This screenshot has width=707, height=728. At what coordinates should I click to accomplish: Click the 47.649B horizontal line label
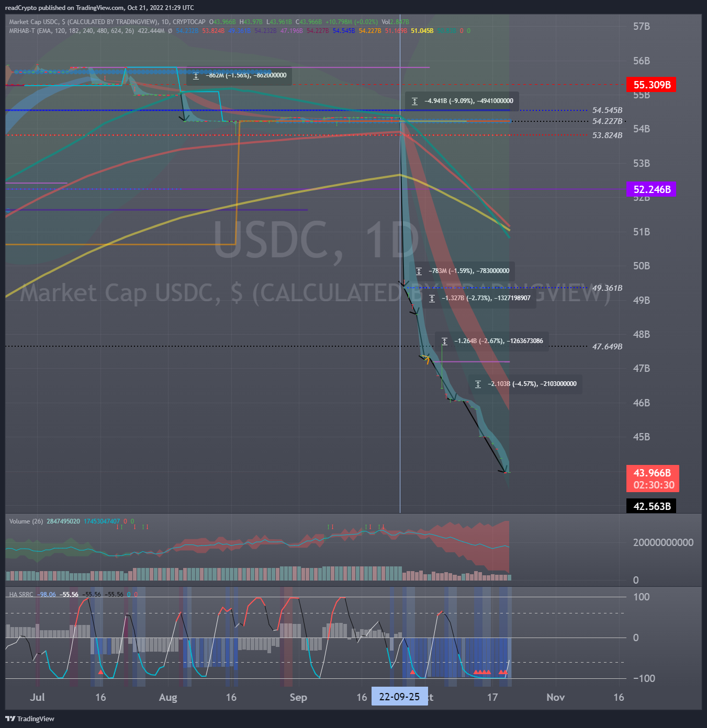[608, 347]
